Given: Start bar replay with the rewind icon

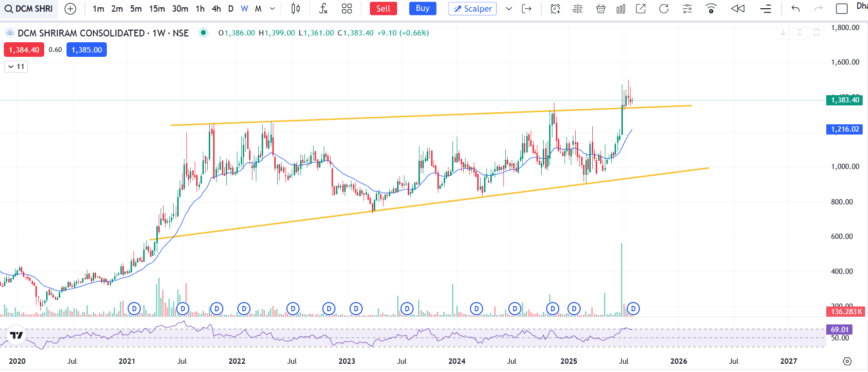Looking at the screenshot, I should pyautogui.click(x=738, y=9).
